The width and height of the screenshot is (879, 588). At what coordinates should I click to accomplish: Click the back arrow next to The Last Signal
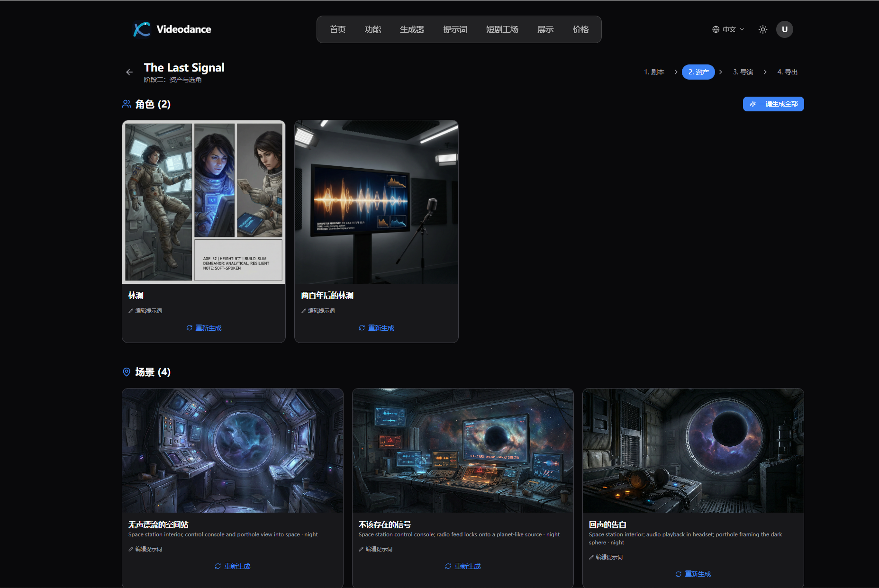(129, 72)
